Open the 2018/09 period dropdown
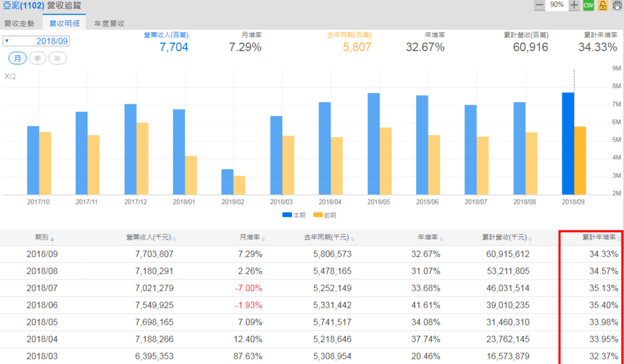The width and height of the screenshot is (624, 364). click(36, 41)
